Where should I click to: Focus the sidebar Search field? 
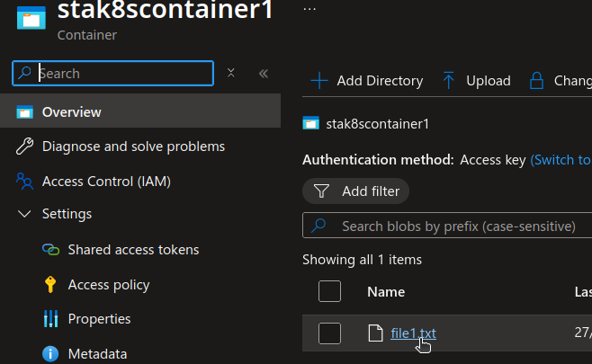click(x=112, y=73)
